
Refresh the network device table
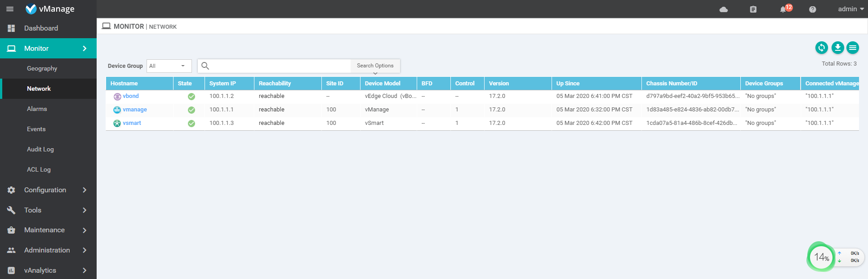pyautogui.click(x=822, y=48)
